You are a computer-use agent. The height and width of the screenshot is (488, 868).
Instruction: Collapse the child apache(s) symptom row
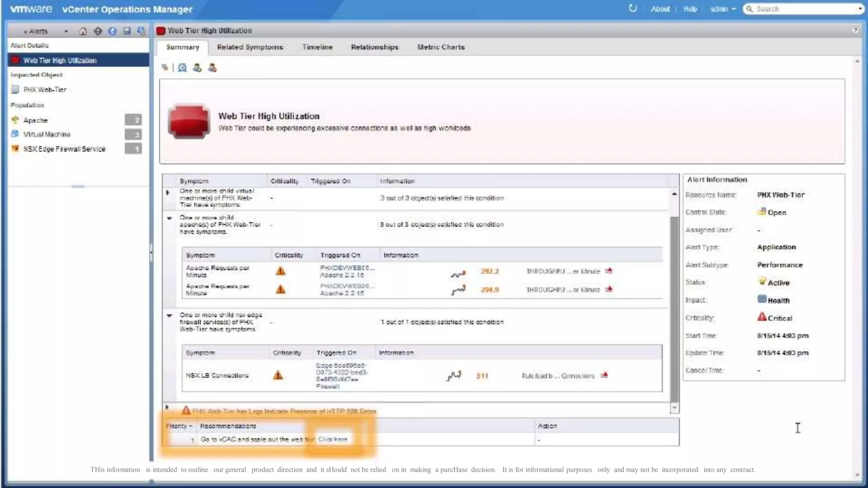169,219
